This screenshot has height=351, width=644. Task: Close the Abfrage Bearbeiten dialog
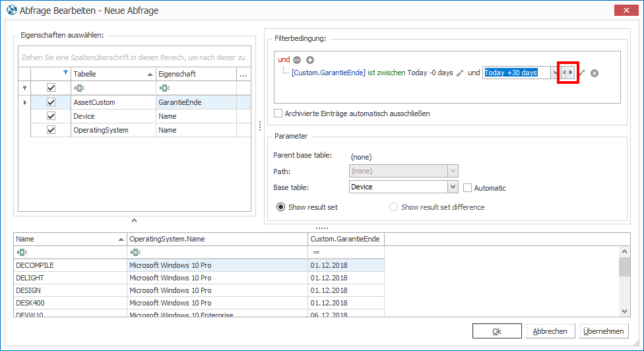tap(626, 11)
